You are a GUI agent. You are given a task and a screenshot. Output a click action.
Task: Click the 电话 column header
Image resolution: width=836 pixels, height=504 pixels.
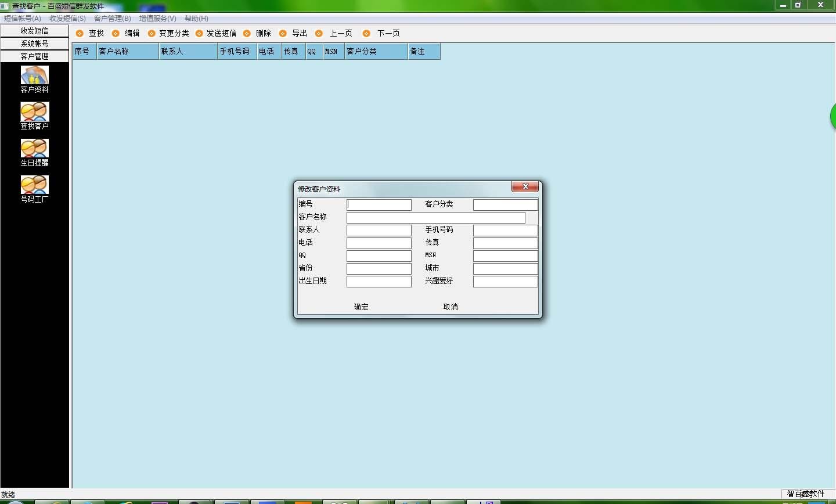click(x=269, y=51)
